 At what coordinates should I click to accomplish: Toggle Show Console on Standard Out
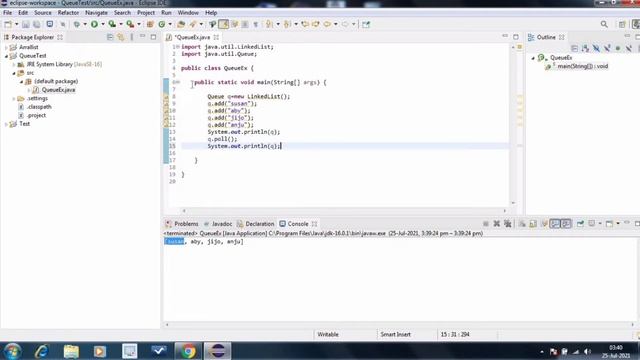coord(555,224)
